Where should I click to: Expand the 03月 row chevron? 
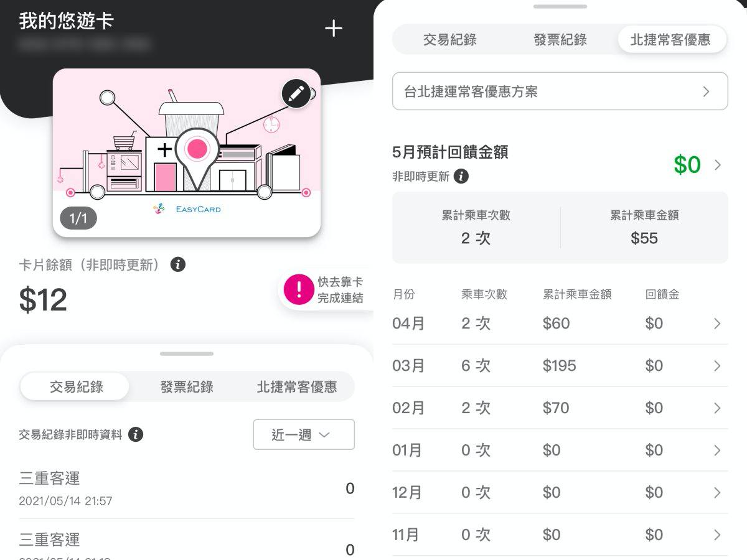(x=717, y=366)
